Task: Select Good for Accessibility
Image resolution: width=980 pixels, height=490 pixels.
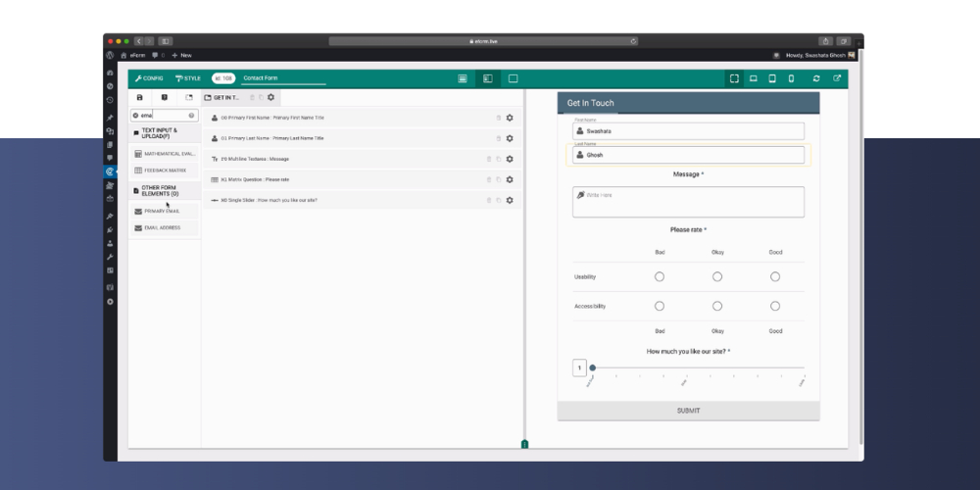Action: [x=775, y=306]
